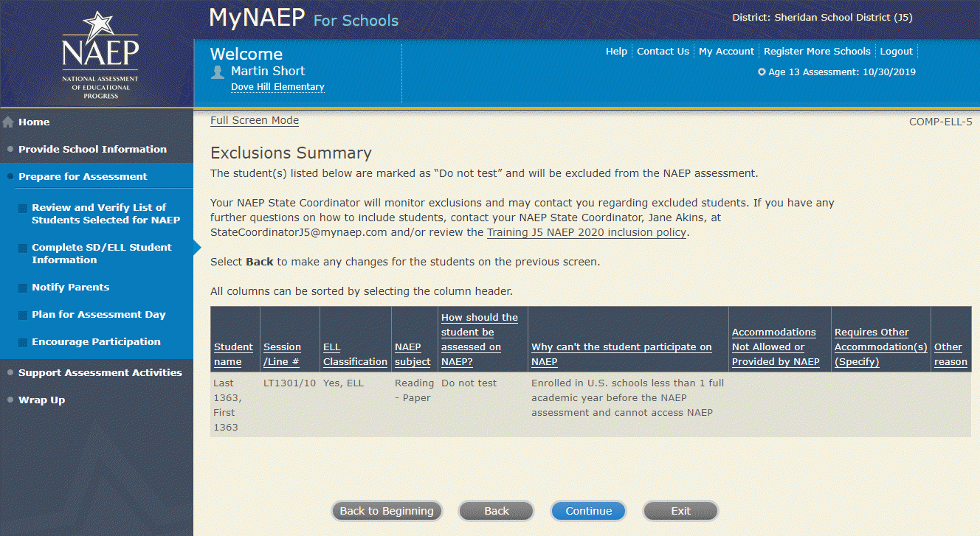Sort the table by Student name column
The image size is (980, 536).
coord(233,354)
